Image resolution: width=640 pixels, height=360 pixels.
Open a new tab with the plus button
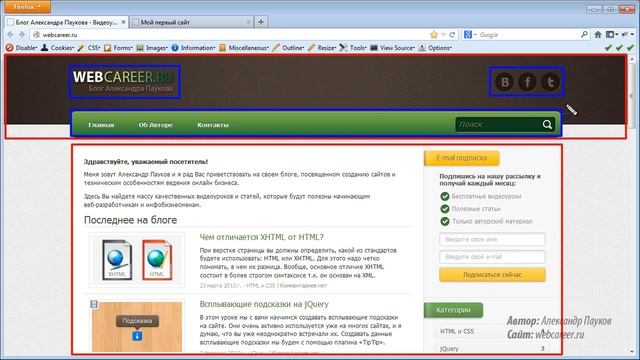coord(261,22)
